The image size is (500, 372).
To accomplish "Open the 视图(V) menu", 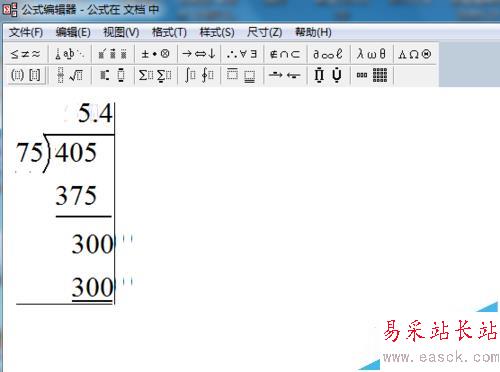I will tap(121, 33).
